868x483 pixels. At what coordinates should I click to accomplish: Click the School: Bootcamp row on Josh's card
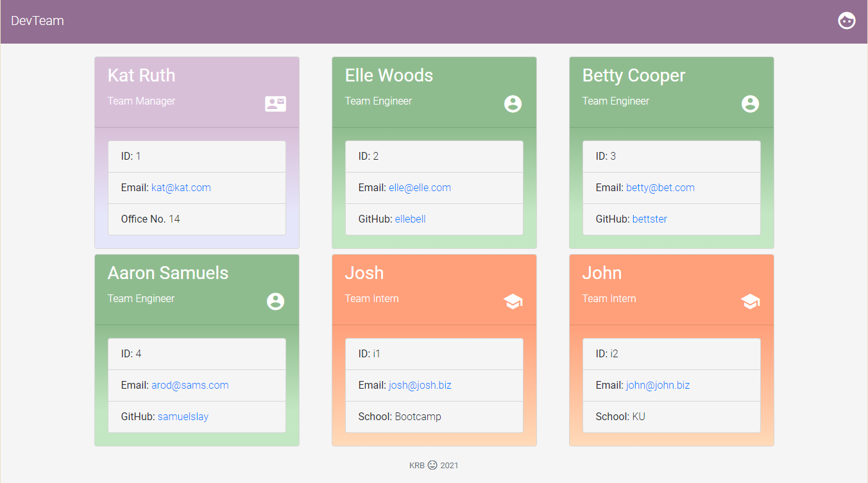[434, 416]
